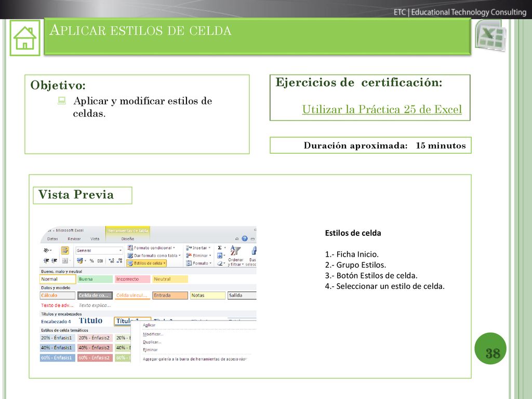
Task: Click the decrease decimal icon
Action: pos(119,261)
